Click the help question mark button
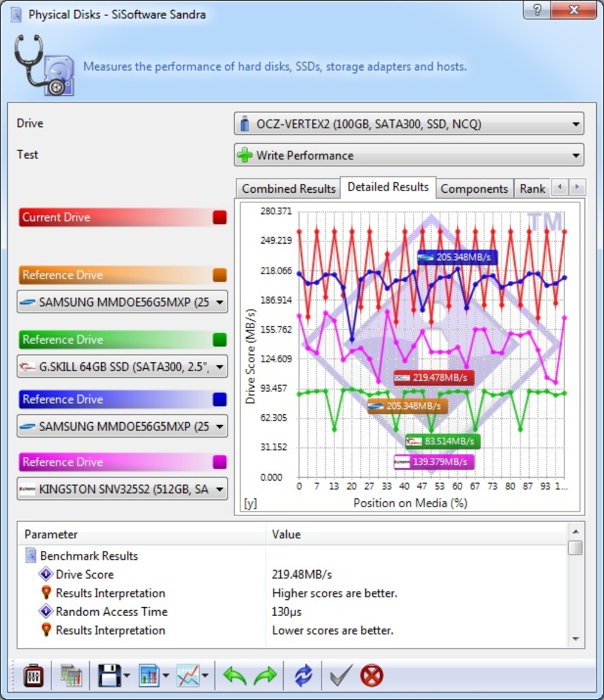 coord(537,10)
